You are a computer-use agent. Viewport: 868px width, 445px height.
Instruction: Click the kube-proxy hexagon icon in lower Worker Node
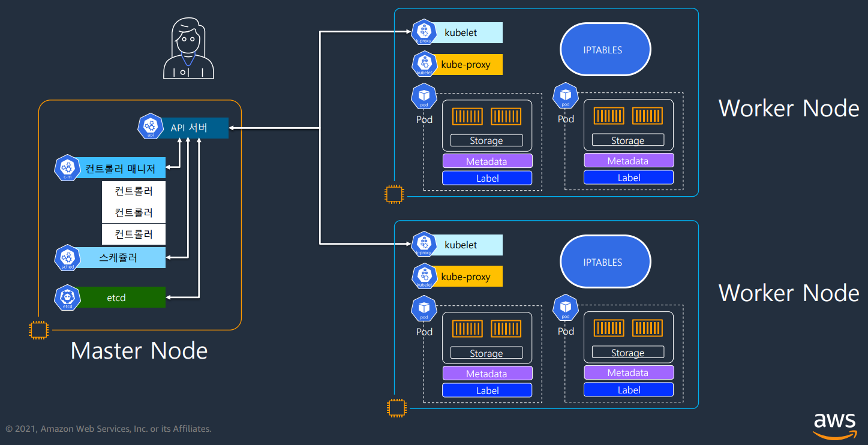[424, 276]
